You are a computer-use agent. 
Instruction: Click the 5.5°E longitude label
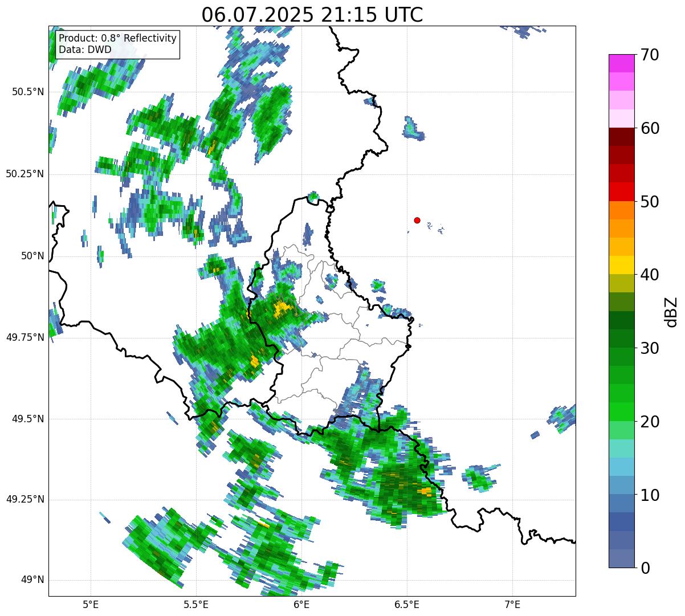tap(196, 605)
